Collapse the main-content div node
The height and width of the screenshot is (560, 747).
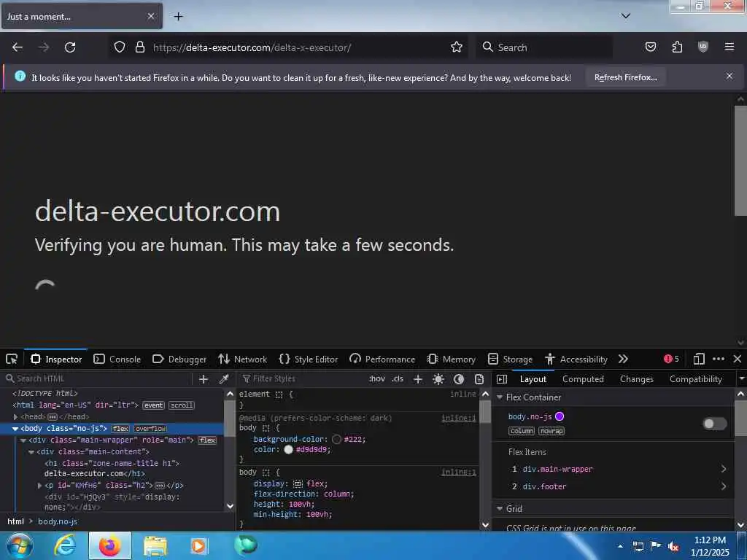pyautogui.click(x=31, y=451)
